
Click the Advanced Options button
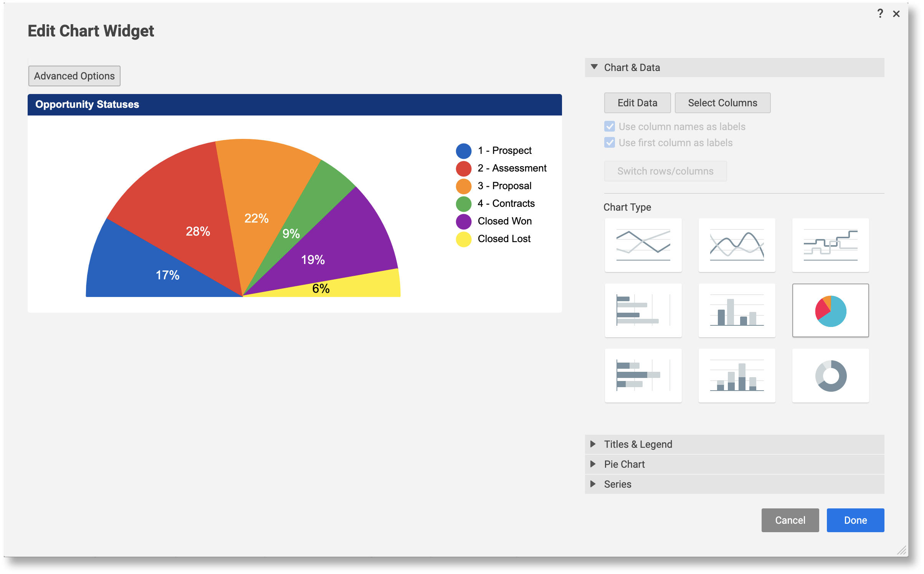tap(74, 75)
